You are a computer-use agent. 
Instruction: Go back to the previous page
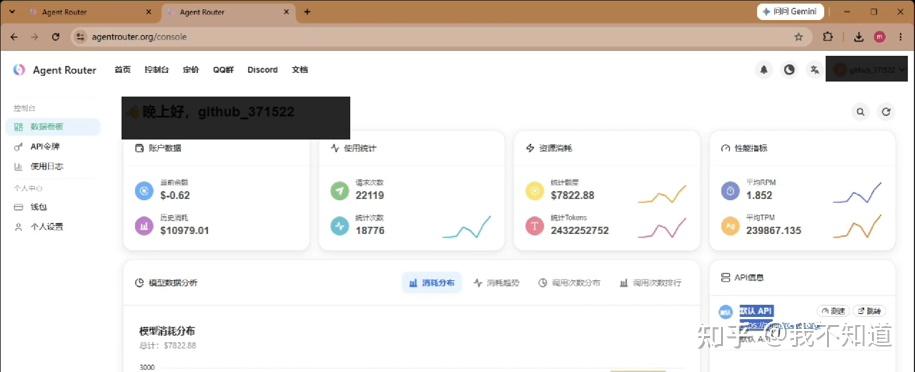tap(14, 37)
